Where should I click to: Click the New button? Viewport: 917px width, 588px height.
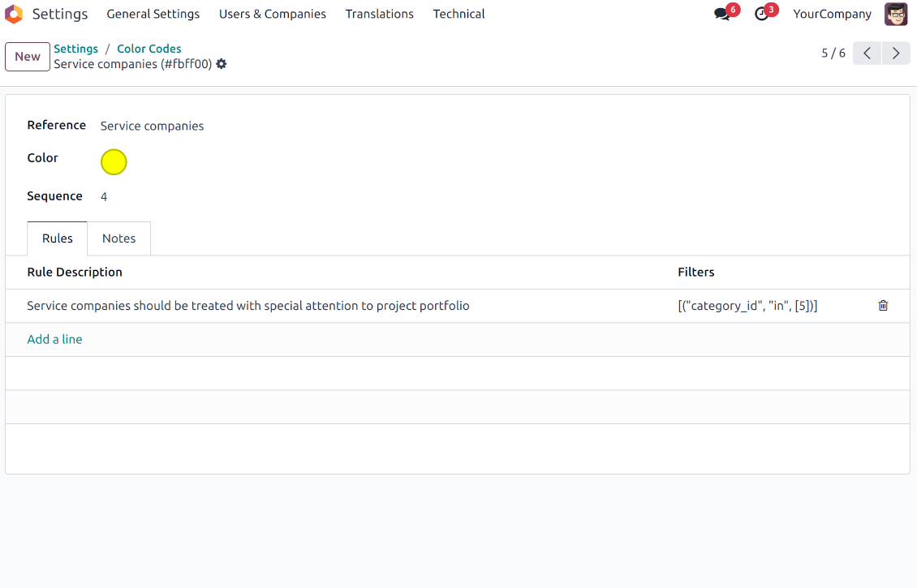tap(28, 57)
